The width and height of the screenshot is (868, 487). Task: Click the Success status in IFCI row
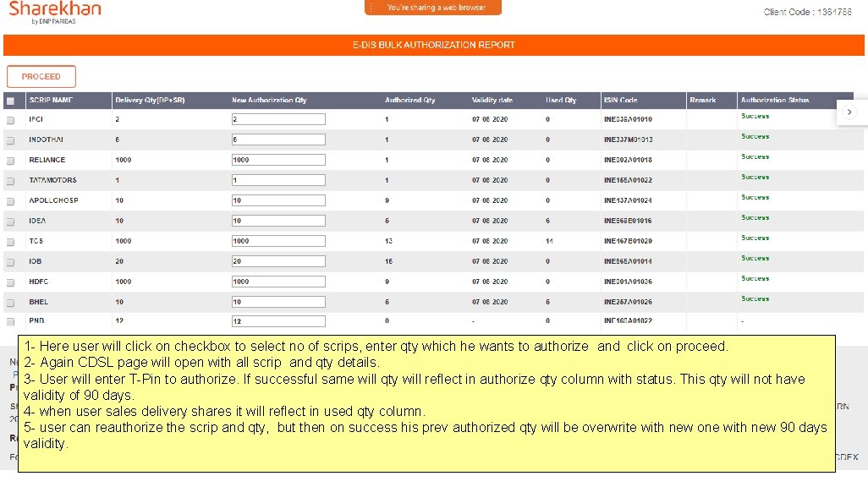click(755, 116)
